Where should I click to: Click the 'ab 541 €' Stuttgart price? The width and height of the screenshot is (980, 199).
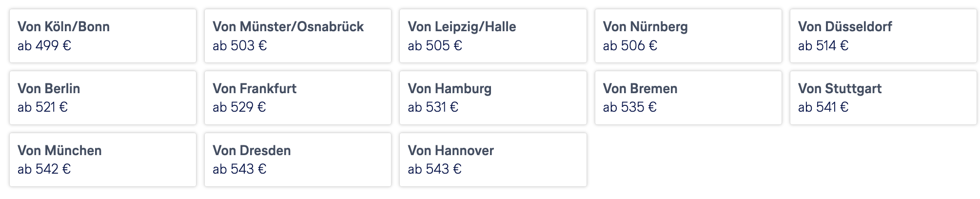pos(823,107)
